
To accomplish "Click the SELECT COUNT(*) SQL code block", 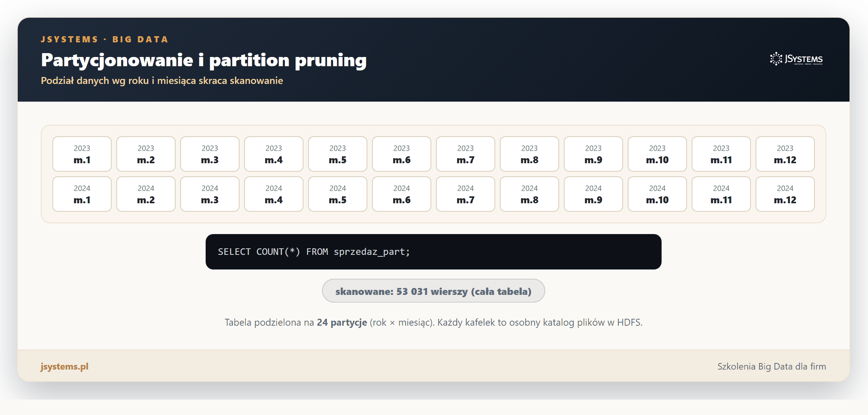I will [434, 252].
